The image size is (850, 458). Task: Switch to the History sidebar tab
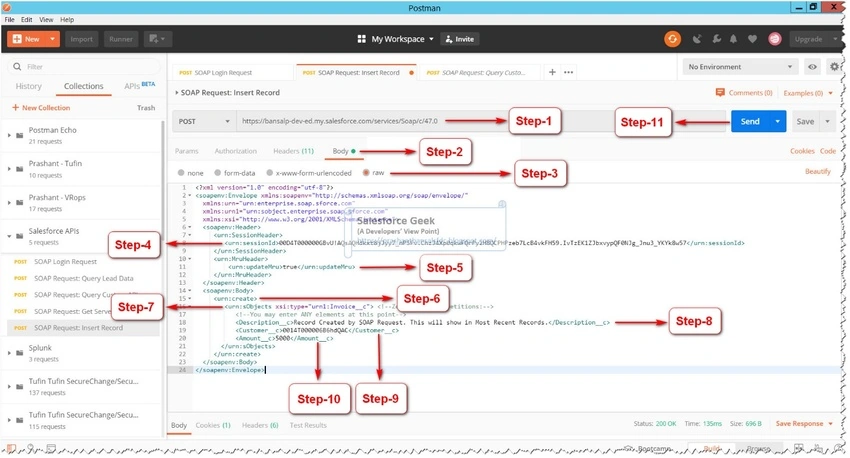click(x=28, y=86)
